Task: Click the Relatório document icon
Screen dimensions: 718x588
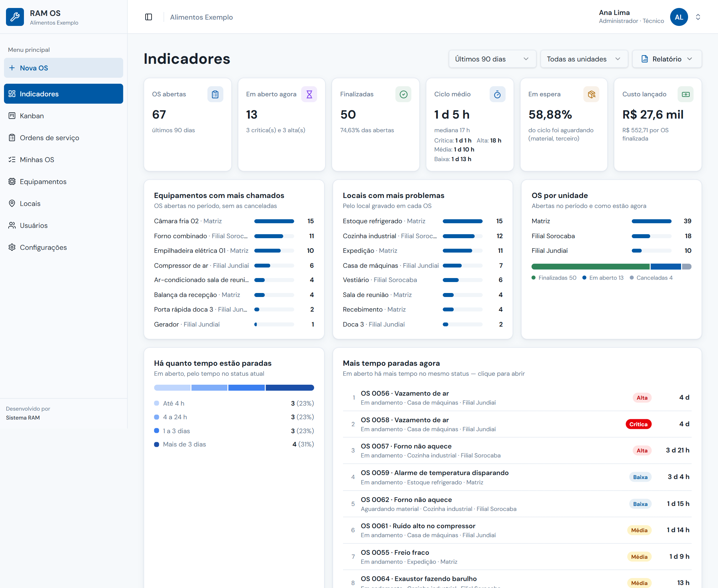Action: [x=645, y=59]
